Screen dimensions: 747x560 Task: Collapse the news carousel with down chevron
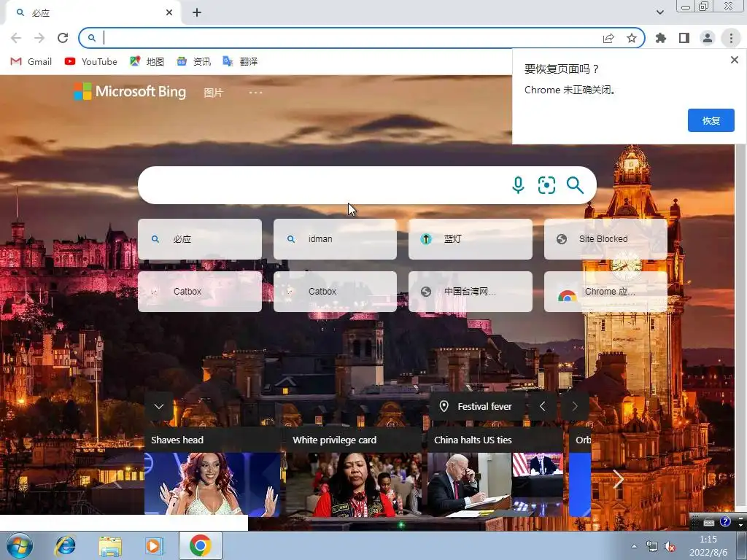(x=159, y=406)
